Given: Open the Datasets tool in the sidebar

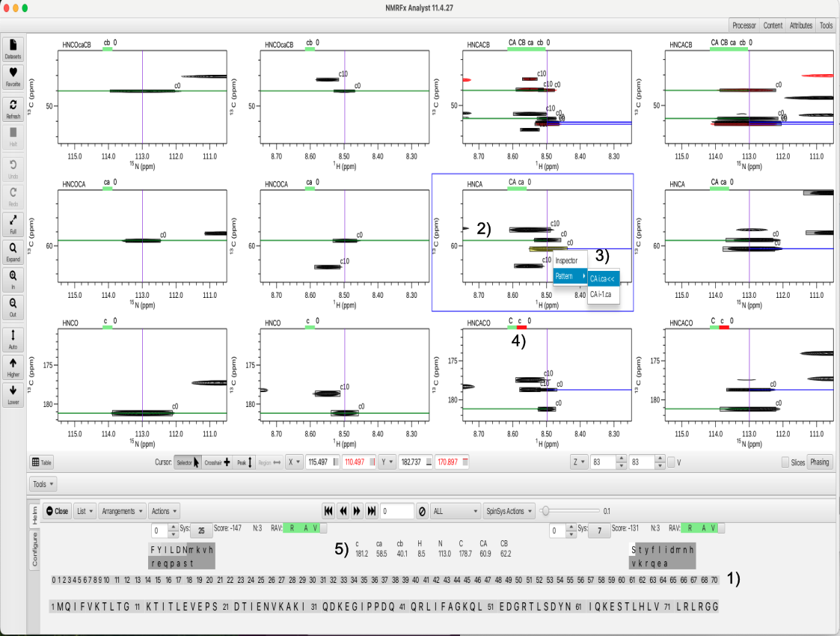Looking at the screenshot, I should click(x=13, y=49).
